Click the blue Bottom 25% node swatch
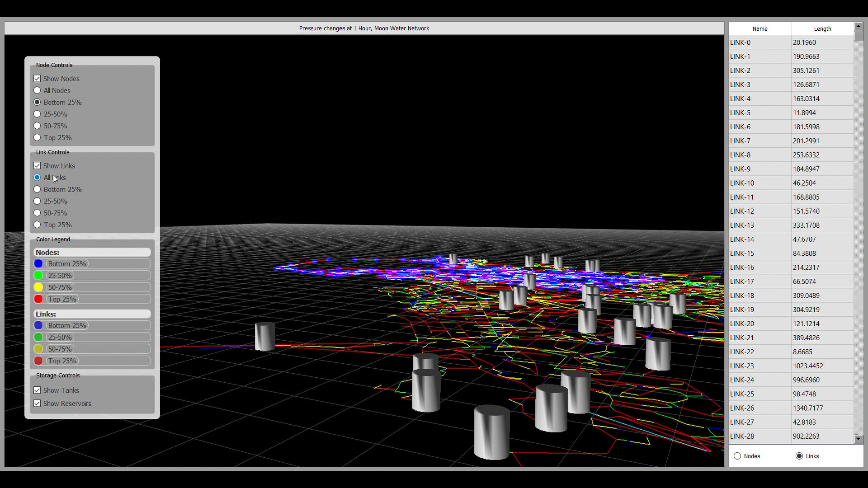The image size is (868, 488). 39,263
